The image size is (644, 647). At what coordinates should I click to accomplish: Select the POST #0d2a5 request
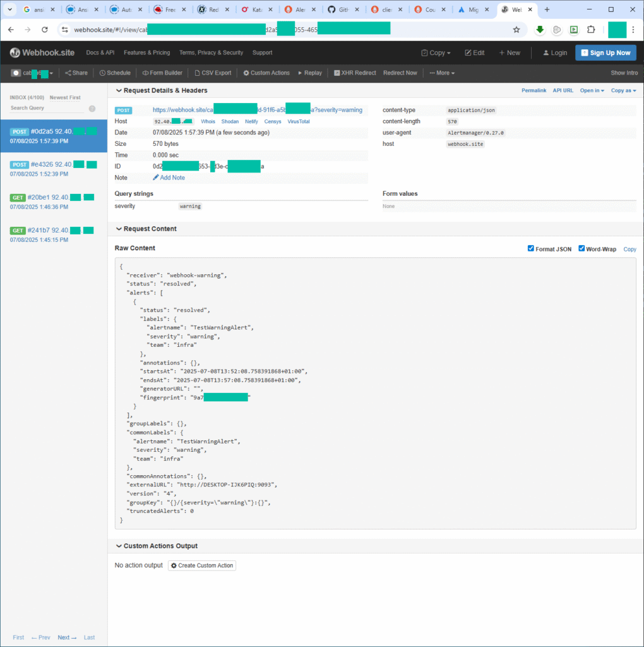click(54, 136)
